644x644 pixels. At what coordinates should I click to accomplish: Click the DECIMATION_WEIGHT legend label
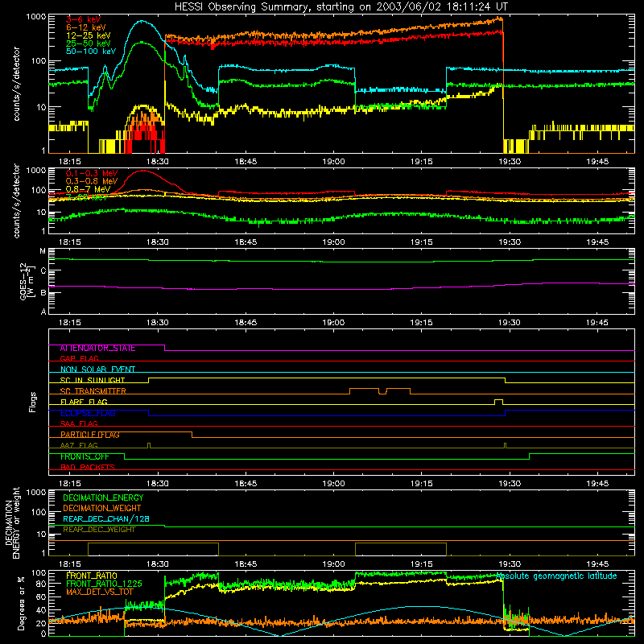pos(102,509)
